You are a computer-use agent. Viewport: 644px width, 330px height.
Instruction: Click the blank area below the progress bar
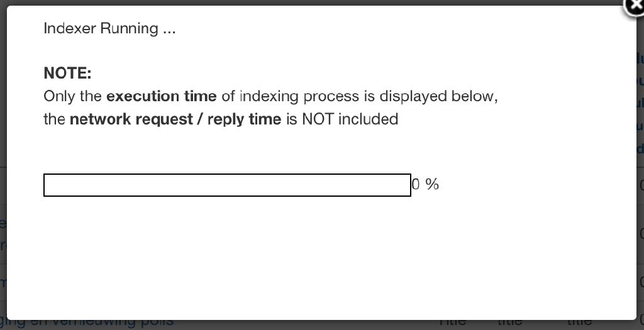click(320, 258)
